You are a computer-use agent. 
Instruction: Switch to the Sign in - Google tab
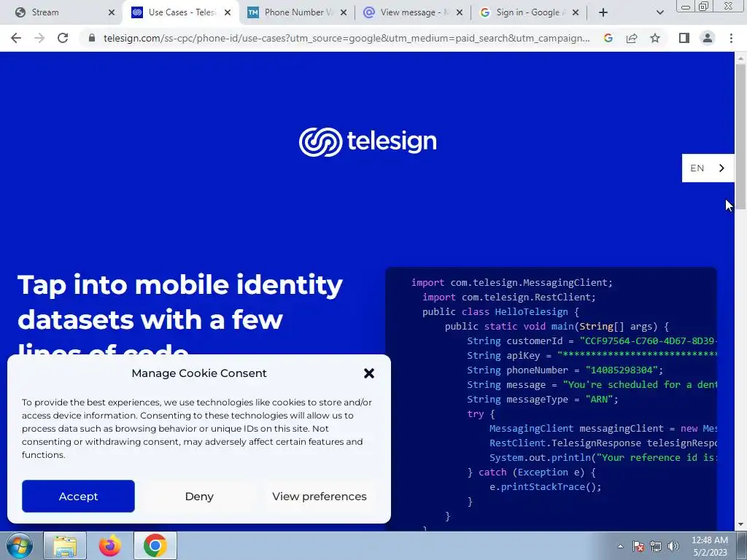point(528,12)
